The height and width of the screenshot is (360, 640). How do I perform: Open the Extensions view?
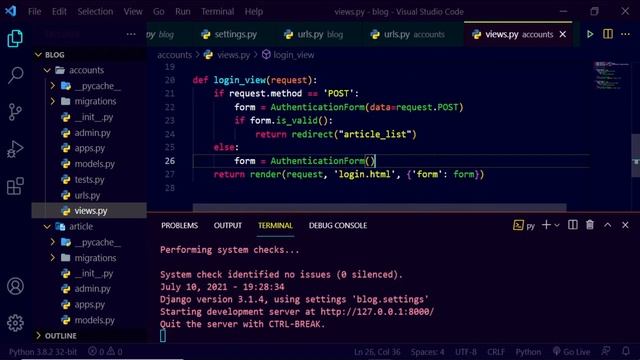point(15,186)
